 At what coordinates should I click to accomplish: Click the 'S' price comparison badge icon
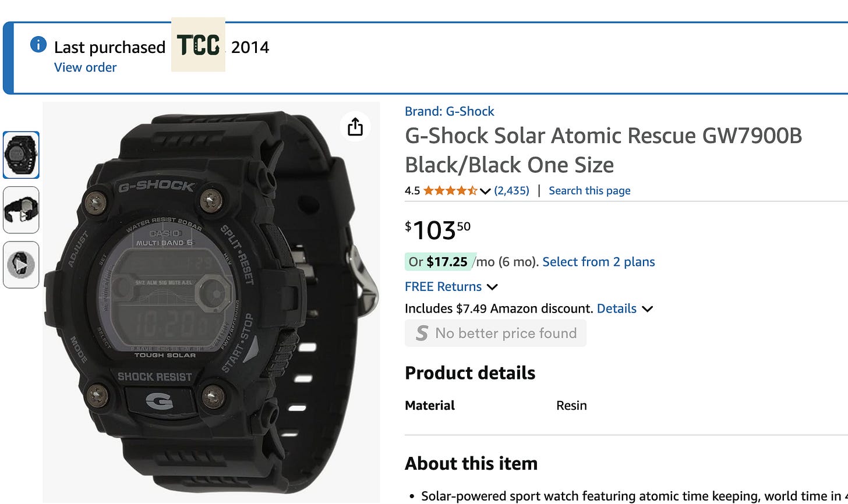(x=421, y=333)
